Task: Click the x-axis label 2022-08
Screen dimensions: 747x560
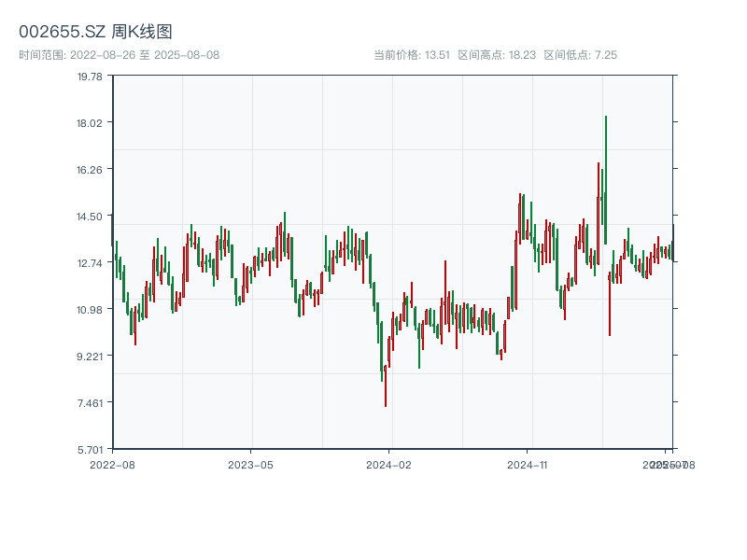Action: click(112, 465)
